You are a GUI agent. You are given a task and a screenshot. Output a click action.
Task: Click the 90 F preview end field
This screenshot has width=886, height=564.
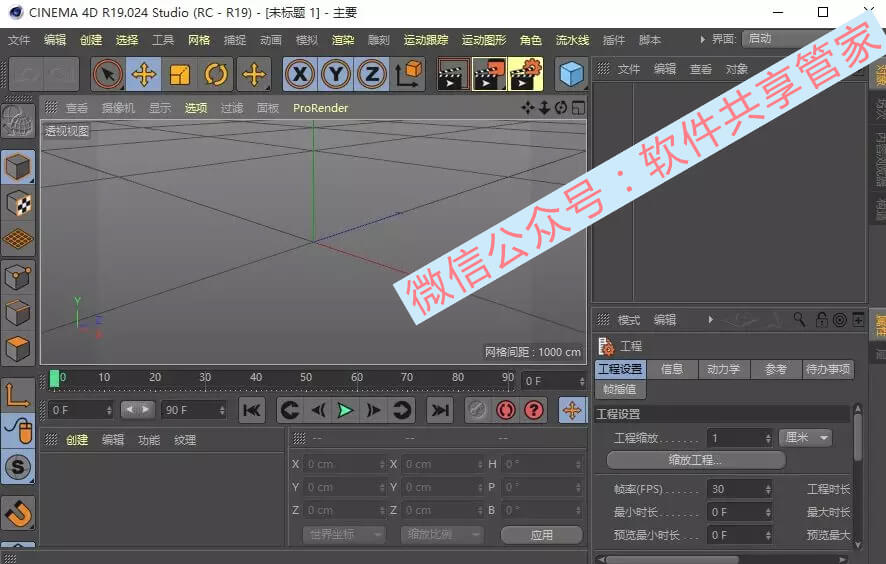coord(194,410)
